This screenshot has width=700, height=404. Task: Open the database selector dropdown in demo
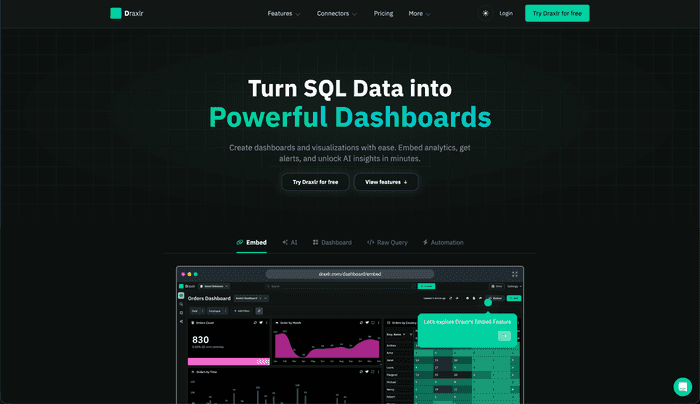pyautogui.click(x=214, y=286)
